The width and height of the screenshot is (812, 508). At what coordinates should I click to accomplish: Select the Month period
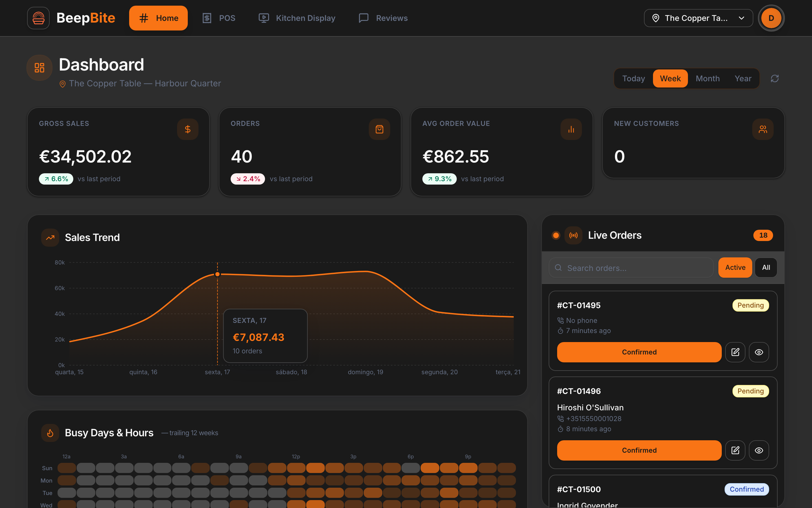pos(708,79)
